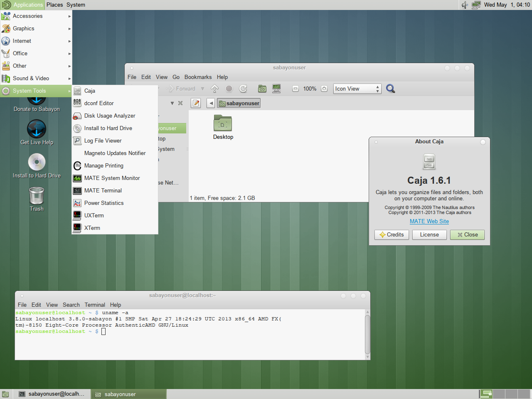The width and height of the screenshot is (532, 399).
Task: Open Caja's Go menu
Action: 176,77
